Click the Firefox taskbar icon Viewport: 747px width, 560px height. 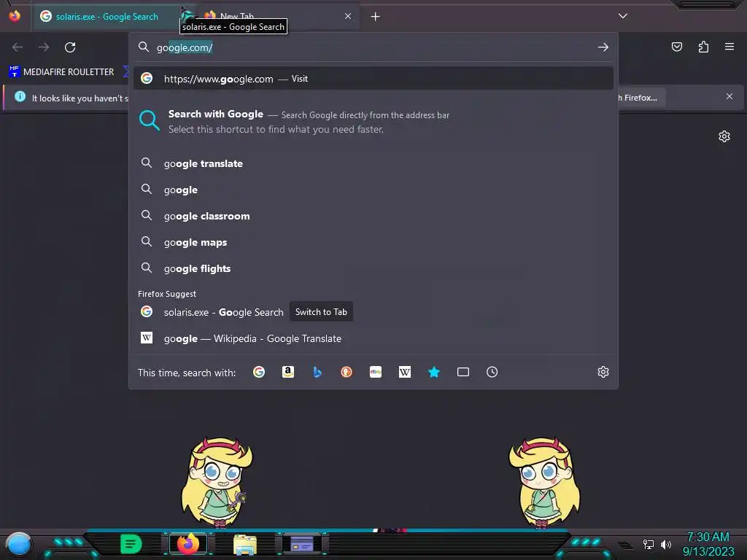[188, 543]
